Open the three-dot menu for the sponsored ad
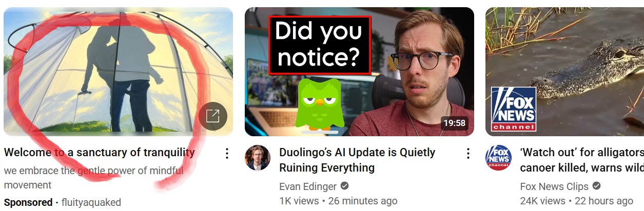 [227, 153]
